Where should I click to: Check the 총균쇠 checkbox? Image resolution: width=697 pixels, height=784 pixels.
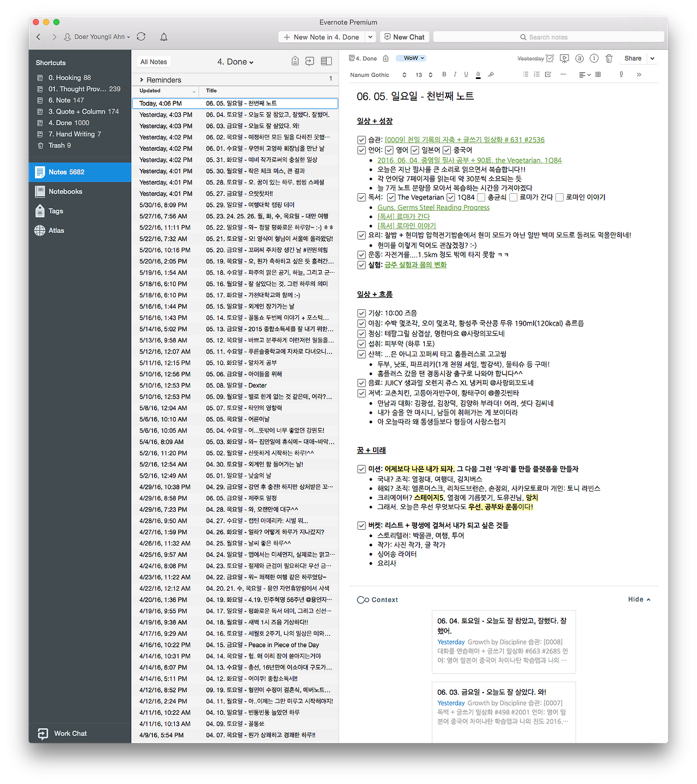pos(481,198)
